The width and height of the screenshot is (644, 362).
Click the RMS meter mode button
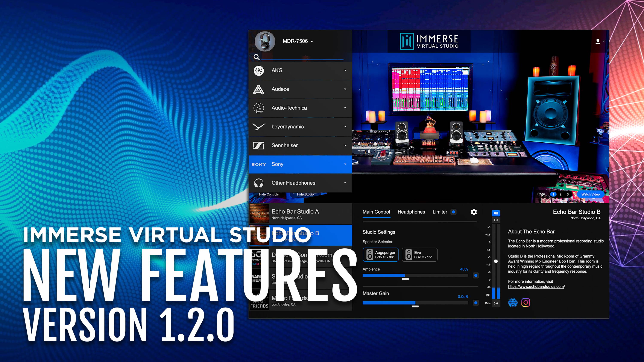(x=496, y=213)
